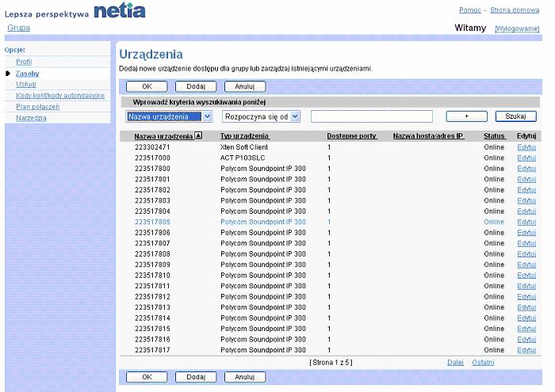This screenshot has height=392, width=555.
Task: Sort by Typ urządzenia column header
Action: (x=245, y=136)
